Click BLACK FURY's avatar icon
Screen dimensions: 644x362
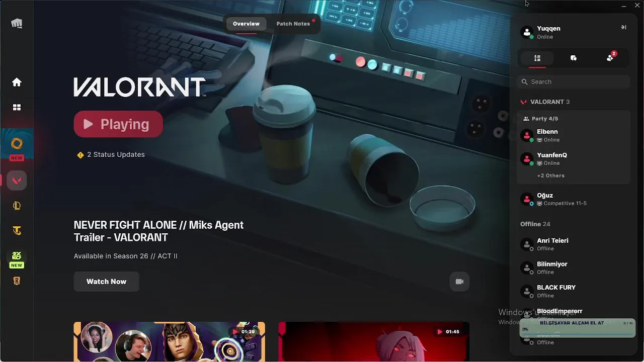527,292
